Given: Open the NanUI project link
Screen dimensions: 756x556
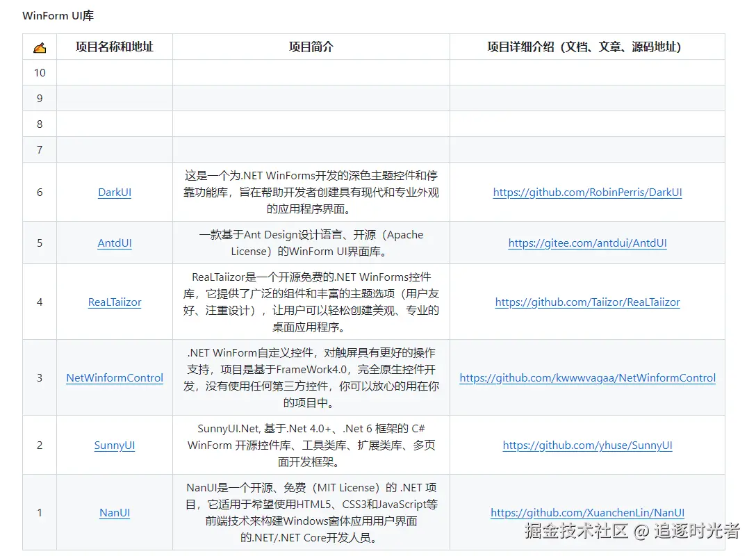Looking at the screenshot, I should click(115, 513).
